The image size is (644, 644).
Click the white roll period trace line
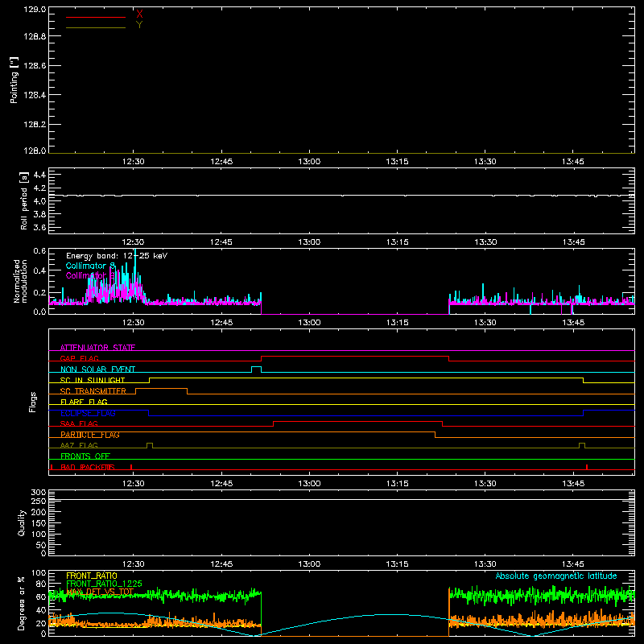coord(341,195)
